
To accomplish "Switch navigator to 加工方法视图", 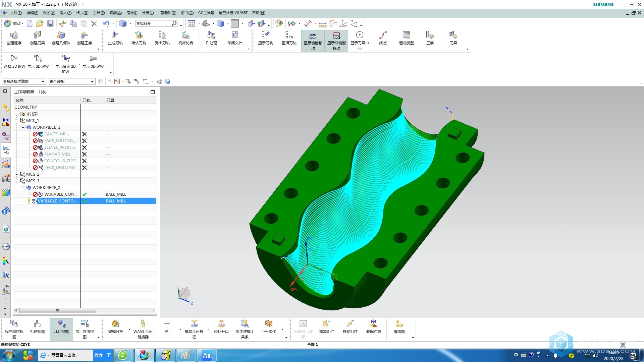I will (85, 329).
